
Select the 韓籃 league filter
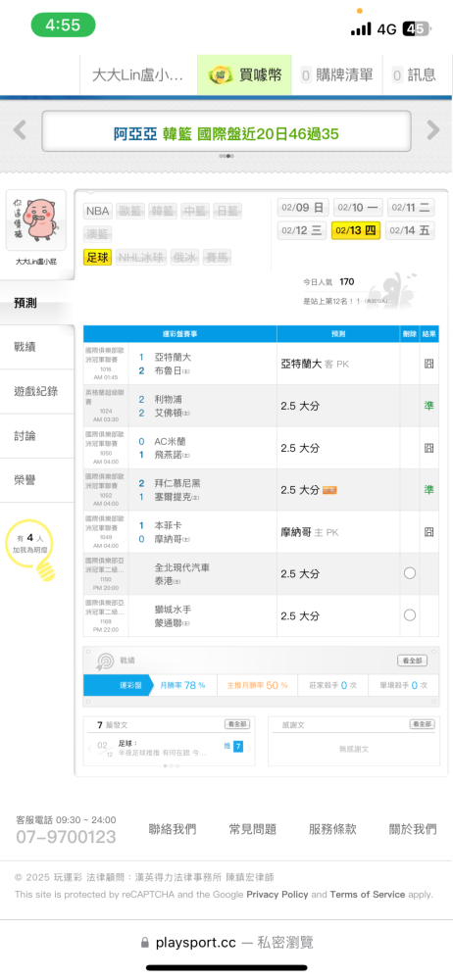pyautogui.click(x=163, y=211)
